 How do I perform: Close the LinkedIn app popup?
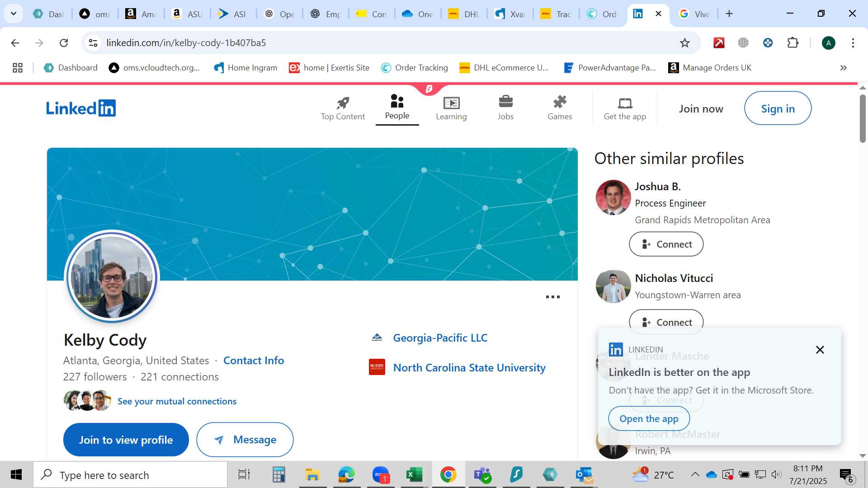point(820,350)
